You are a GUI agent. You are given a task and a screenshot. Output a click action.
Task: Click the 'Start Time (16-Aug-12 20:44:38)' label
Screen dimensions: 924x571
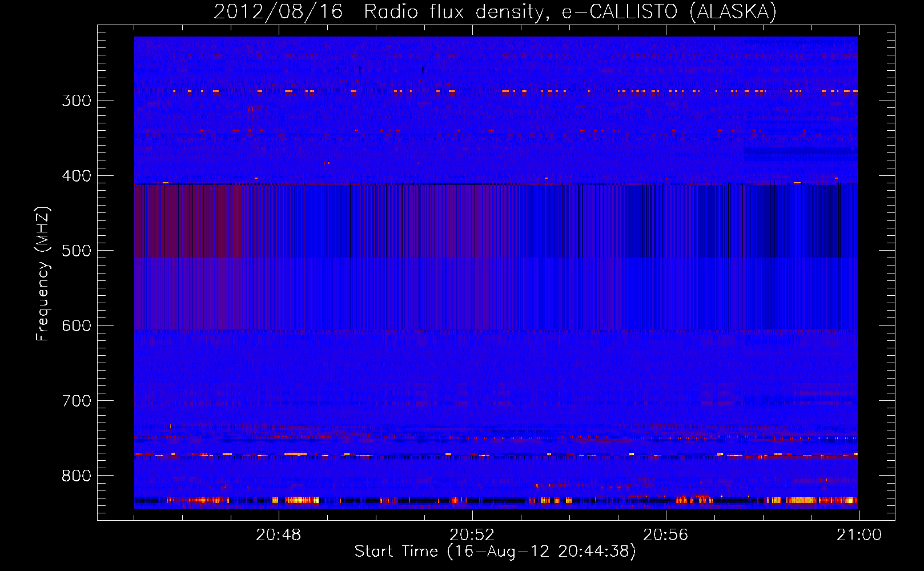(x=495, y=552)
